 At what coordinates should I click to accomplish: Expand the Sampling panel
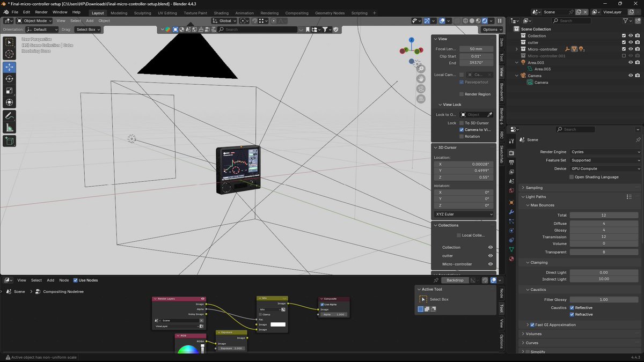[x=534, y=188]
